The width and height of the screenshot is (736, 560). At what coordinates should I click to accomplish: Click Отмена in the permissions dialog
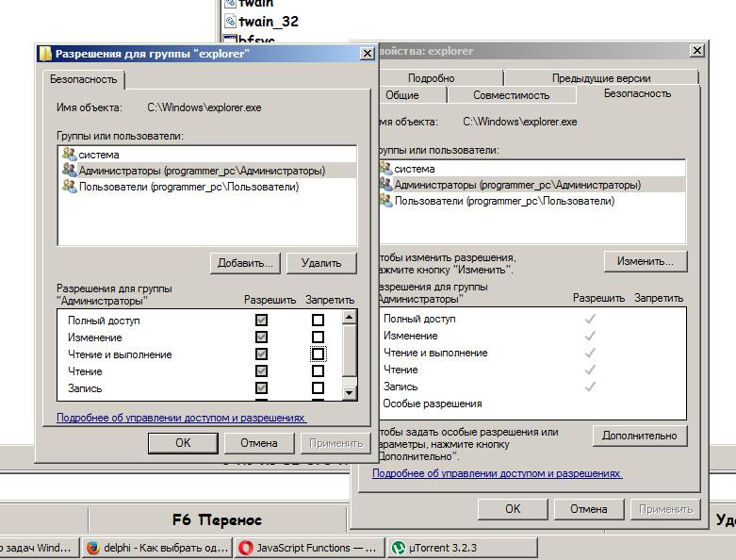click(259, 443)
